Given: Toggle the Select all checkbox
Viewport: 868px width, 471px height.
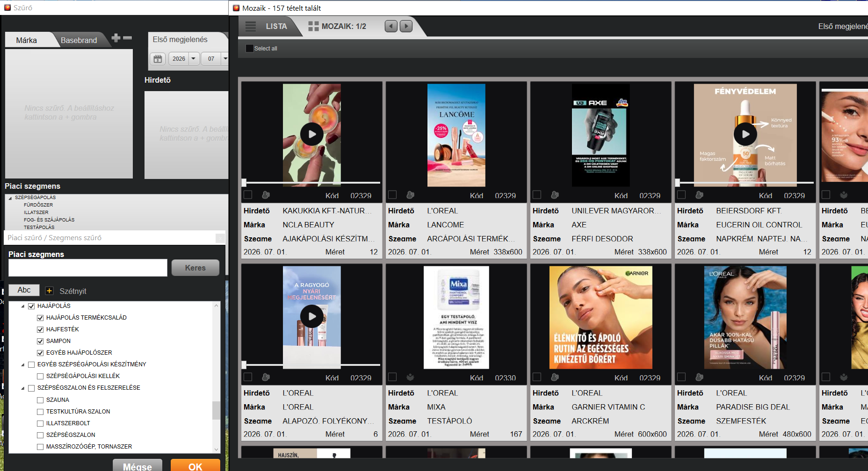Looking at the screenshot, I should 249,48.
